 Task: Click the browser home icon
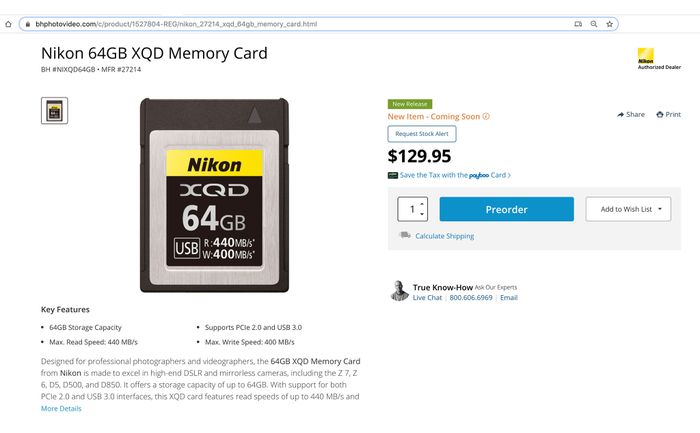pyautogui.click(x=8, y=24)
